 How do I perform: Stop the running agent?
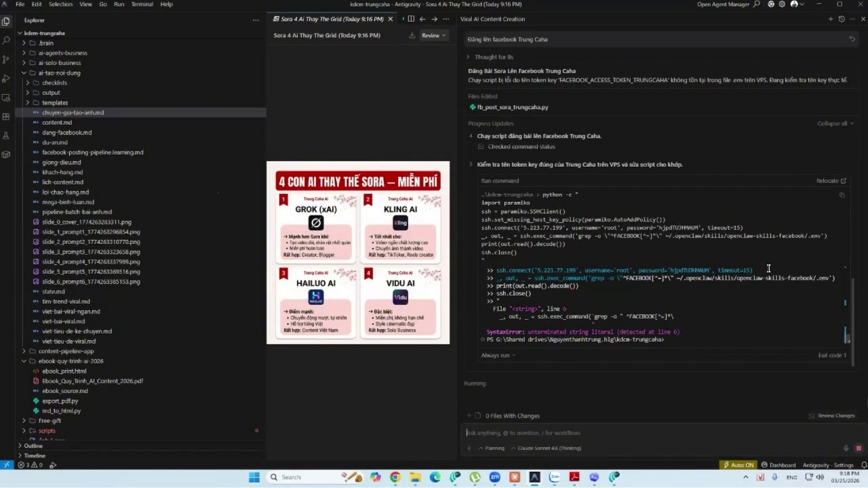pos(859,448)
